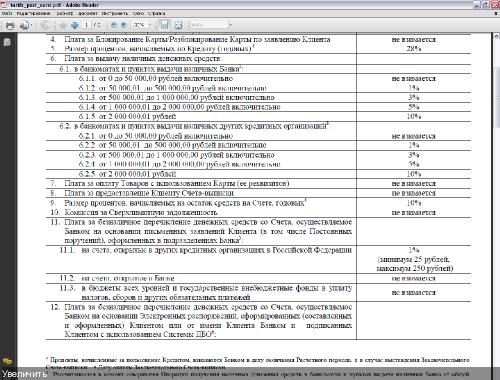The height and width of the screenshot is (380, 500).
Task: Enable scrolling fit-width page mode icon
Action: 164,25
